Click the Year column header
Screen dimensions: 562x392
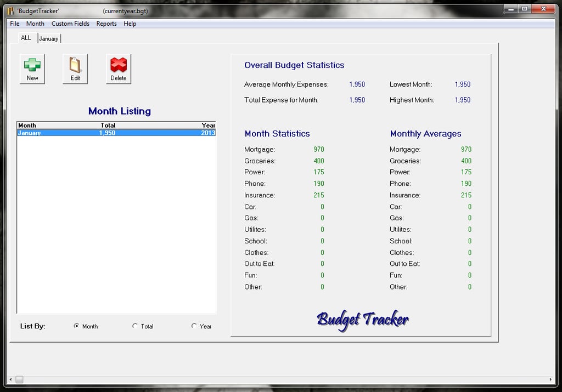pos(208,126)
